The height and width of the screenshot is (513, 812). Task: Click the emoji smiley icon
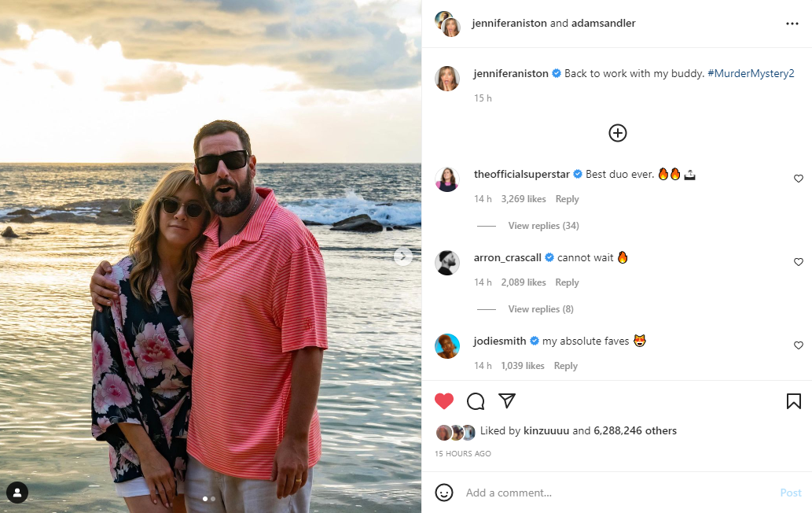point(444,493)
